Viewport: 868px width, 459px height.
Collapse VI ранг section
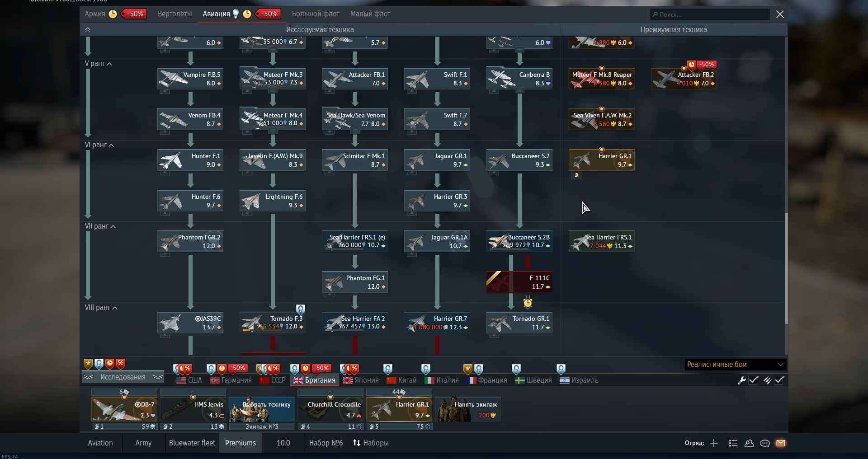pos(99,145)
